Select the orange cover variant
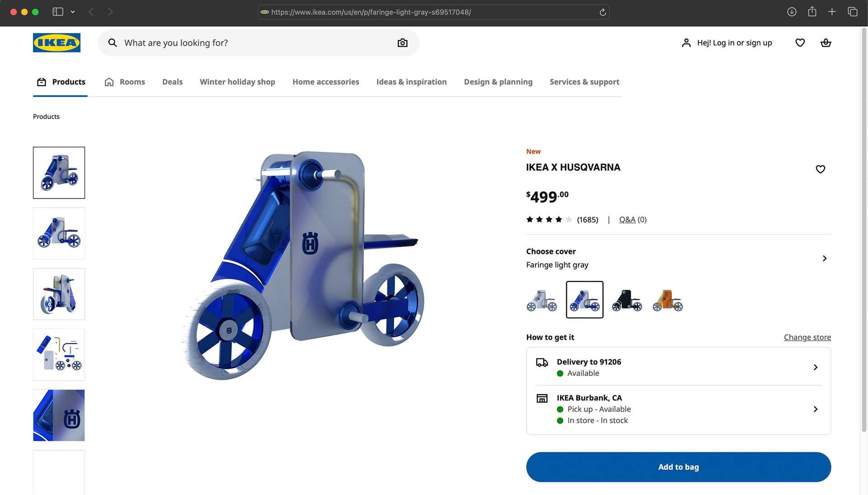The height and width of the screenshot is (495, 868). [668, 300]
